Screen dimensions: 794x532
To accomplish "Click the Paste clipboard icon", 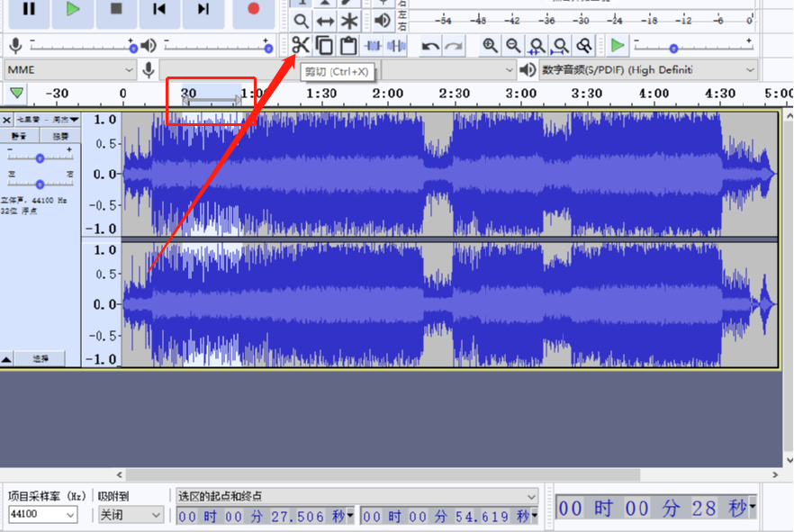I will 348,45.
